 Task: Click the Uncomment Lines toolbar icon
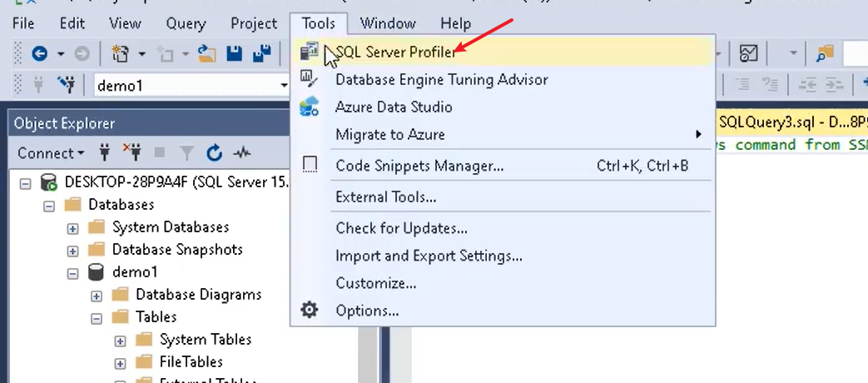click(x=770, y=85)
